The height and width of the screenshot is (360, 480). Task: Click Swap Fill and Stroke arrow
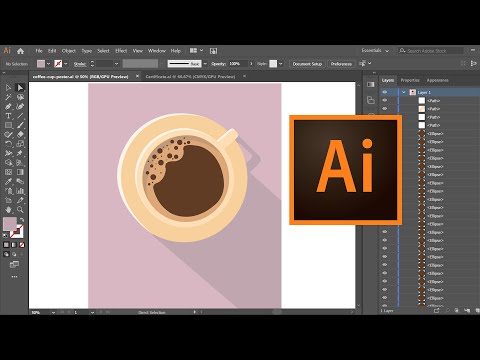point(22,220)
